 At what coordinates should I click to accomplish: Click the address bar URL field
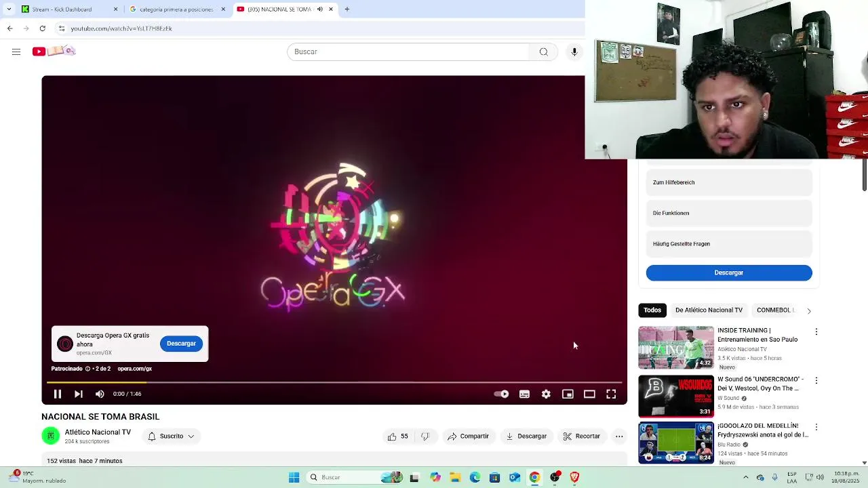[319, 28]
